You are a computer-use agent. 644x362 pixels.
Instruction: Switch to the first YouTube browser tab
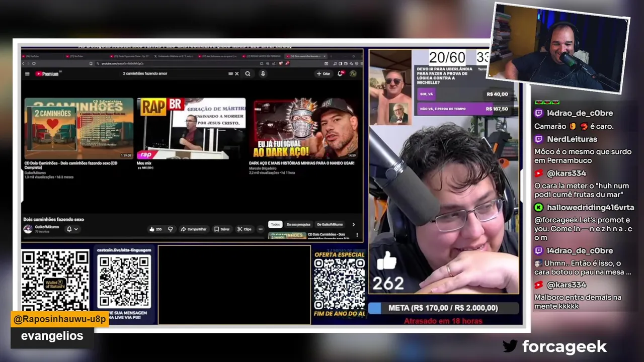click(41, 56)
